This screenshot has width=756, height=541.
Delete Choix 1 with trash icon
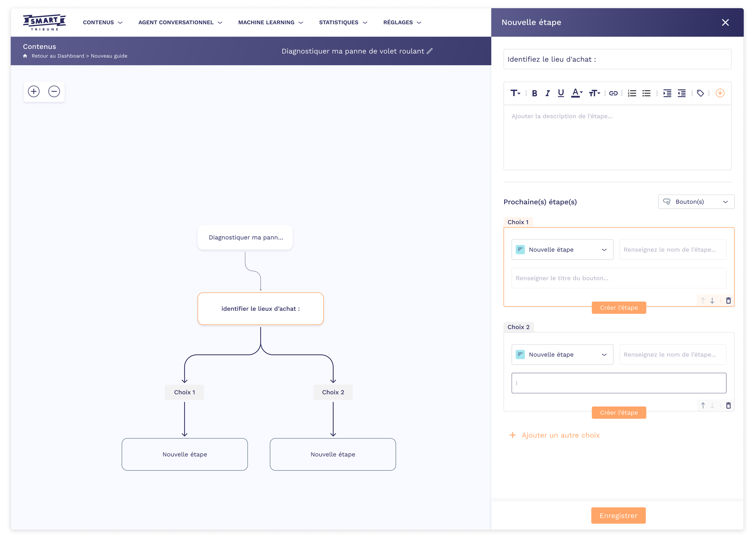(x=728, y=300)
